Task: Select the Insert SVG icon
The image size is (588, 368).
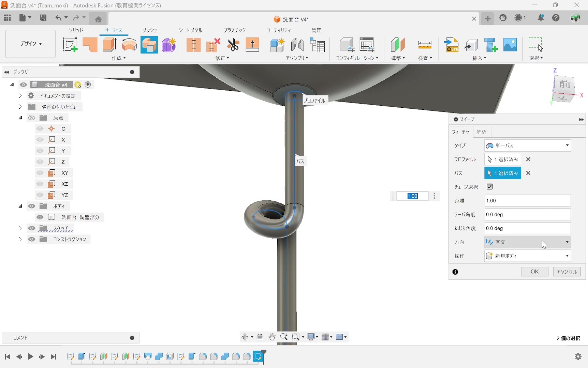Action: click(x=451, y=45)
